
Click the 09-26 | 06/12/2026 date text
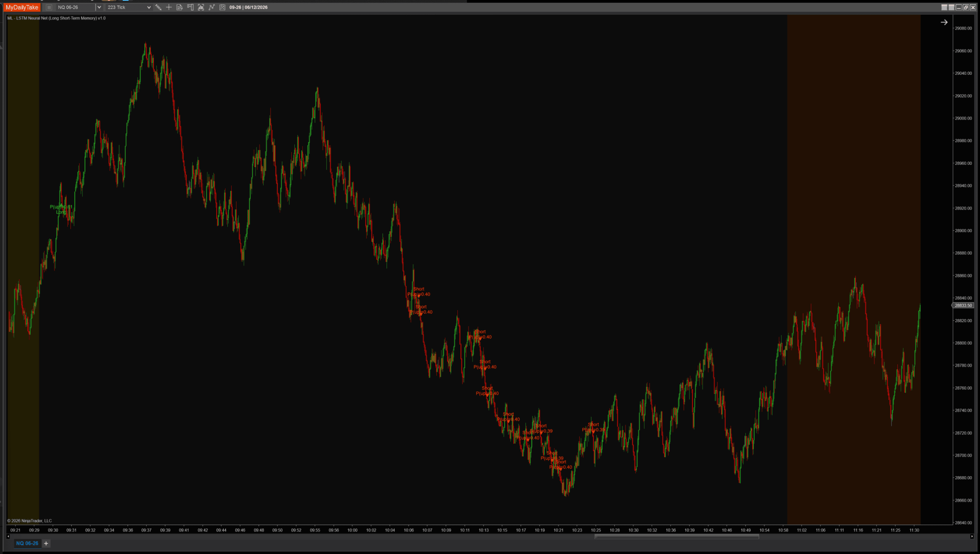(248, 7)
